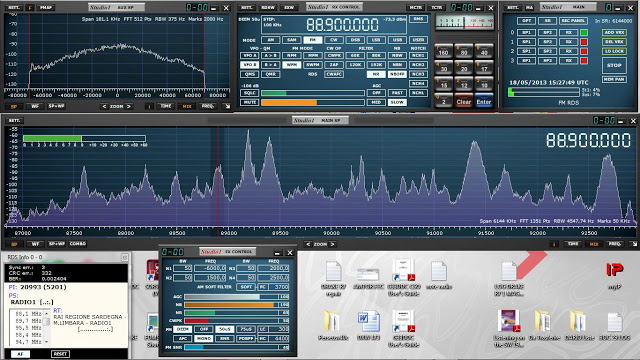
Task: Switch Main SP view to COMBO
Action: 78,244
